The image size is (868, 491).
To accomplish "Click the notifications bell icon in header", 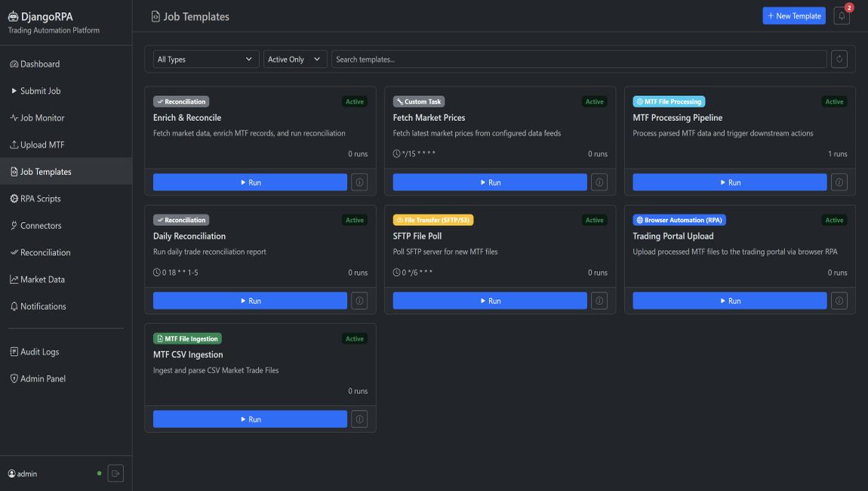I will tap(842, 16).
